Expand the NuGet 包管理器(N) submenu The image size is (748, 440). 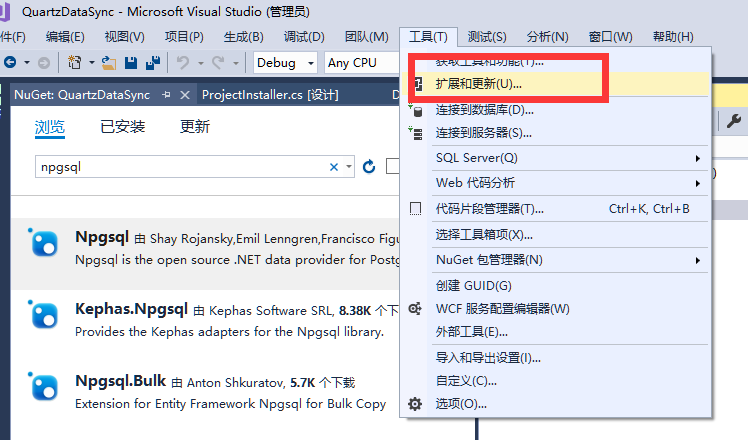point(698,260)
